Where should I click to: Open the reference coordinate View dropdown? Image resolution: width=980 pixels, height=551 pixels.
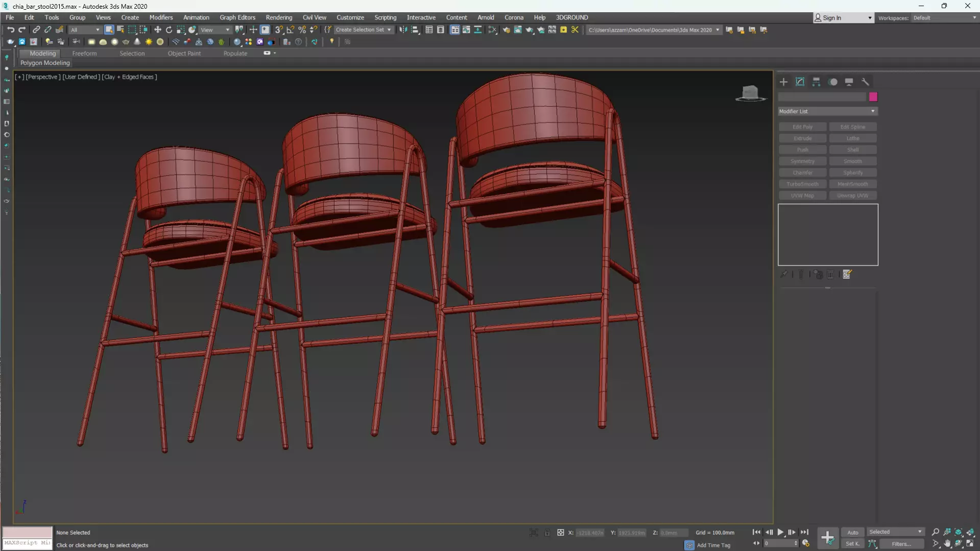pyautogui.click(x=215, y=30)
